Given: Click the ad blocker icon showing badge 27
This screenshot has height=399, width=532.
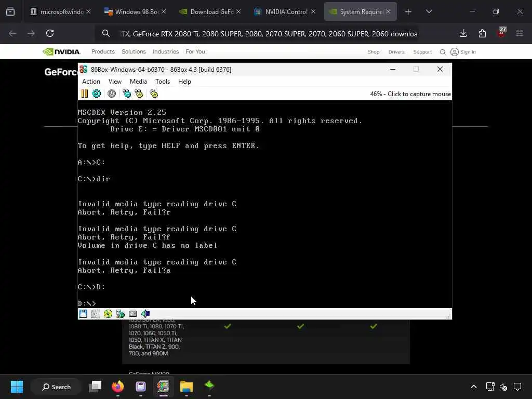Looking at the screenshot, I should tap(501, 33).
